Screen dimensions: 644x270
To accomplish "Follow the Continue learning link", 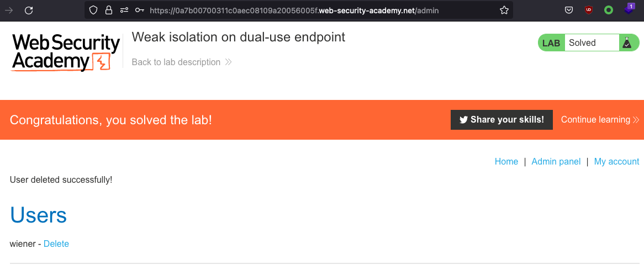I will [x=600, y=120].
